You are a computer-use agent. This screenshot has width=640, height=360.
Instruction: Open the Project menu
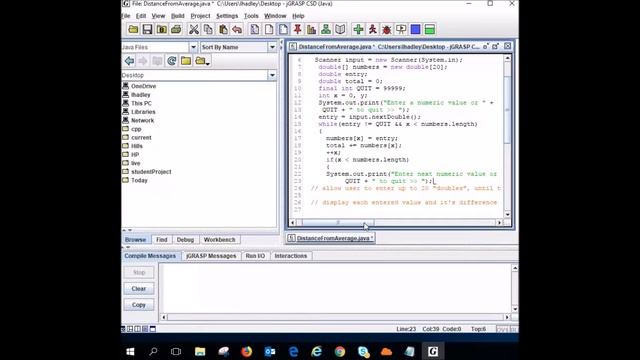[x=200, y=16]
